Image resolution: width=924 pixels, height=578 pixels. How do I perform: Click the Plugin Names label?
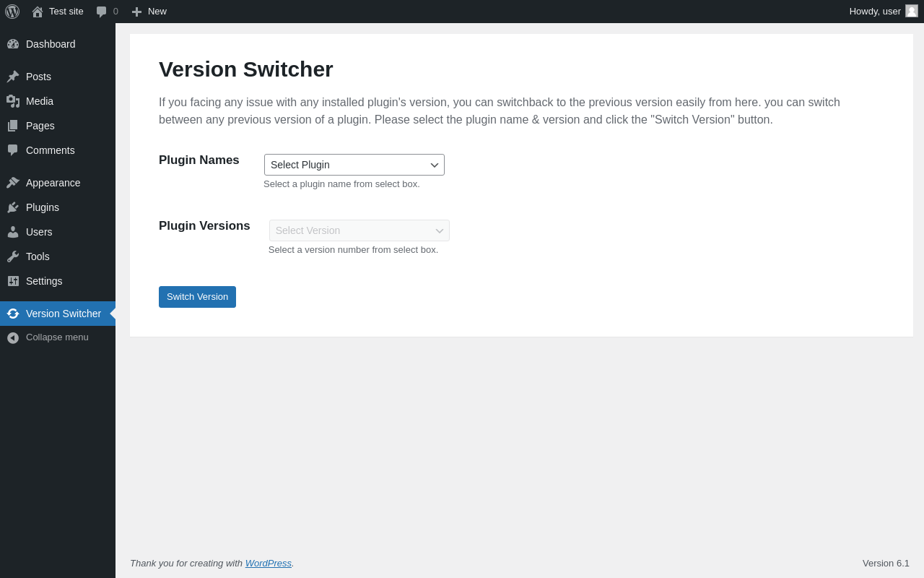pyautogui.click(x=199, y=160)
